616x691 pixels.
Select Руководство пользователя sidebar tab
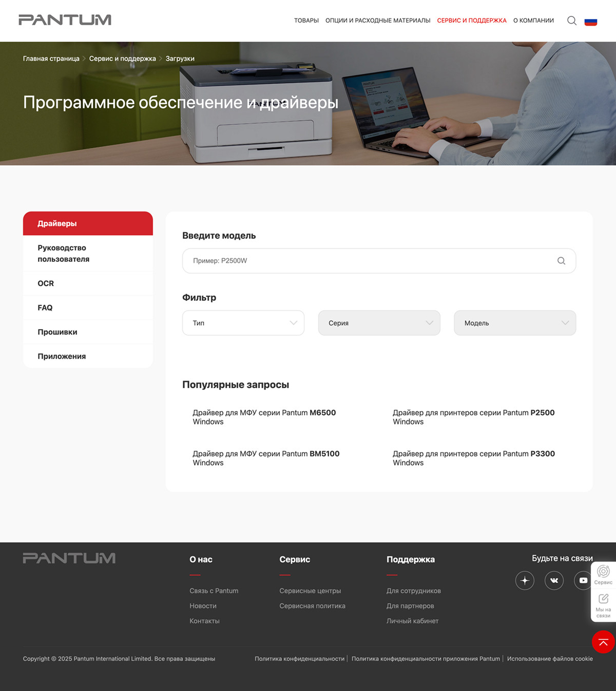coord(88,254)
